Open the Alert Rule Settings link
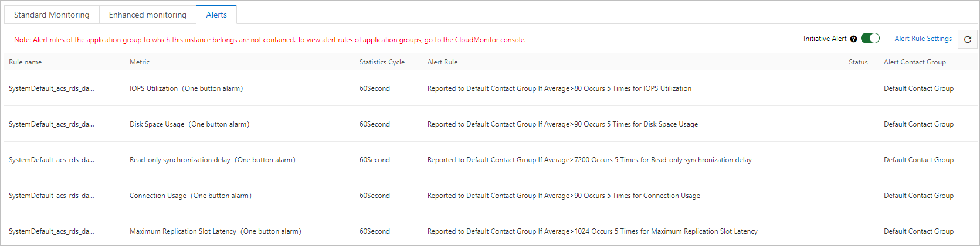Screen dimensions: 980x246 [923, 39]
